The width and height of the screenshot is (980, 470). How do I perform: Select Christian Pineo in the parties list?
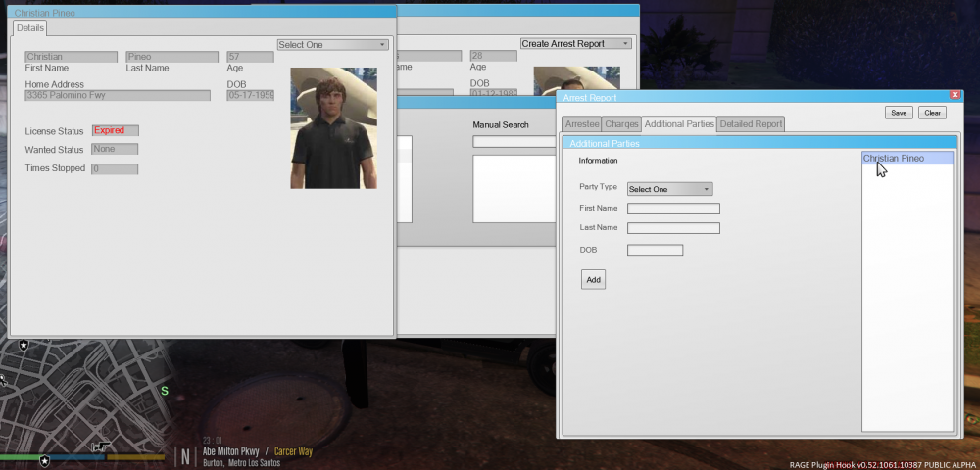click(x=907, y=159)
